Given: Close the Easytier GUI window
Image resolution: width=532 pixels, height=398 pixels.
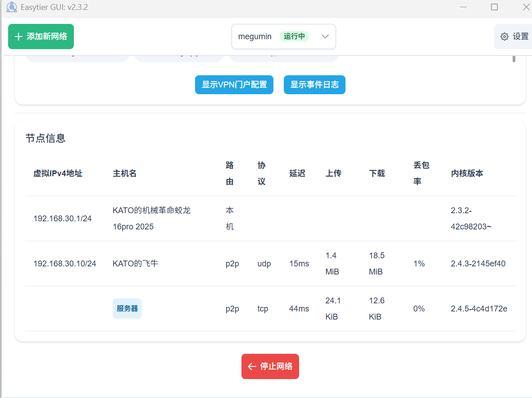Looking at the screenshot, I should pyautogui.click(x=525, y=7).
